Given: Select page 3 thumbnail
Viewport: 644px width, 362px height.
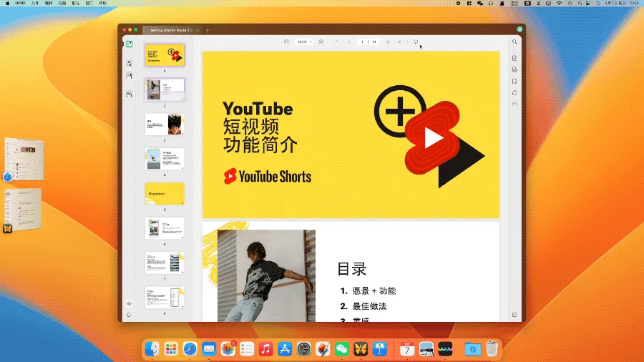Looking at the screenshot, I should coord(165,124).
